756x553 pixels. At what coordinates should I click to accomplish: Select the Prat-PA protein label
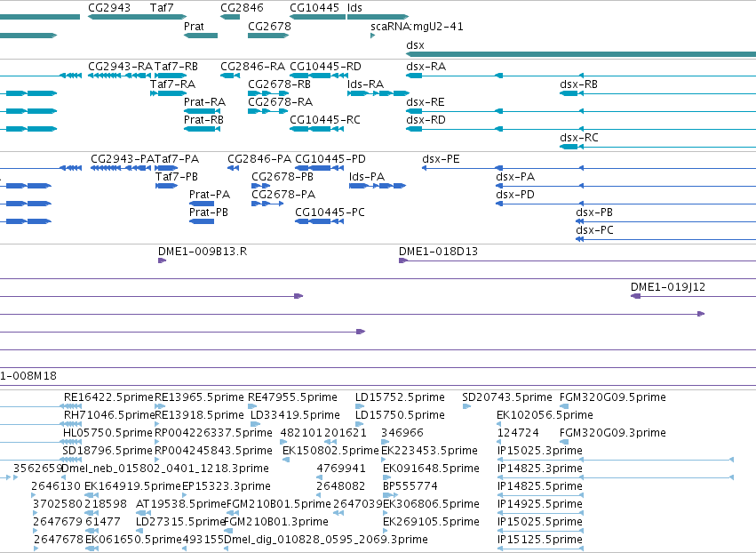(210, 195)
